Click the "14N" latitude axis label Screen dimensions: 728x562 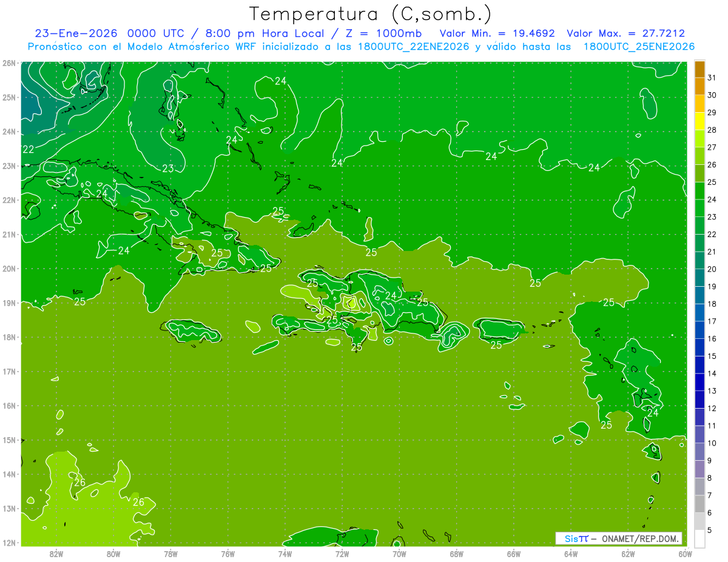point(8,474)
